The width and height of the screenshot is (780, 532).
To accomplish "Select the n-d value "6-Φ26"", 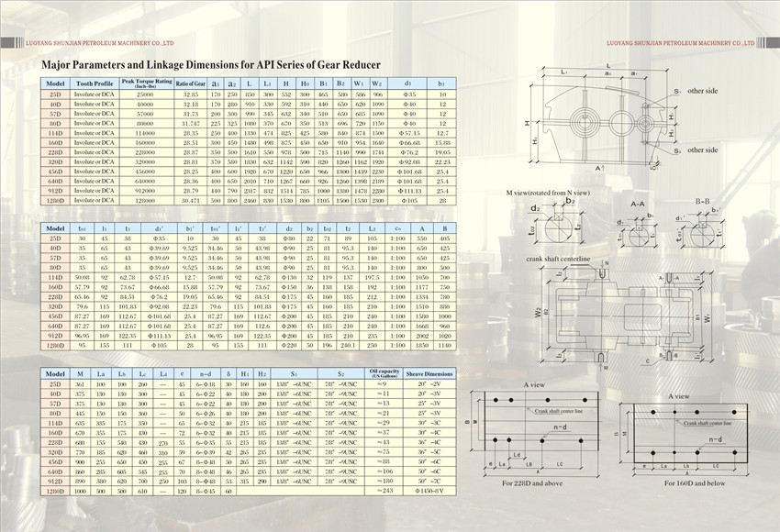I will point(206,414).
